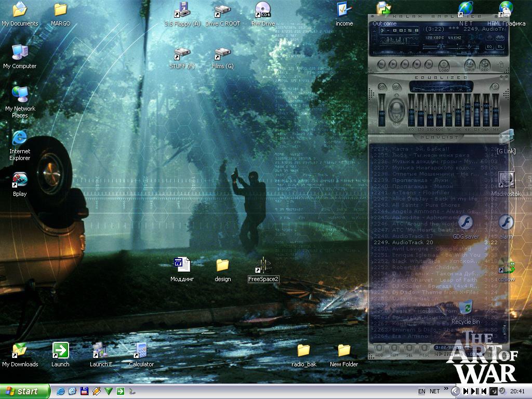This screenshot has height=399, width=532.
Task: Open the playlist REM menu button
Action: (394, 350)
